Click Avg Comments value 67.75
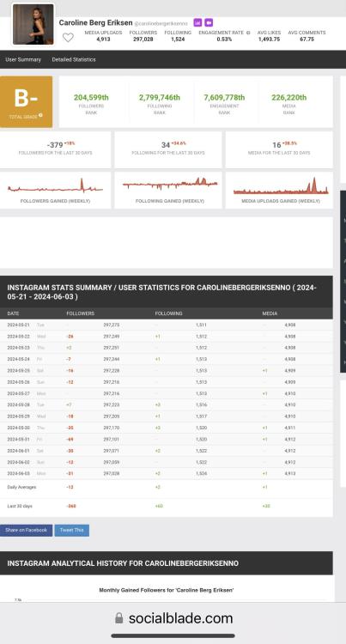Image resolution: width=346 pixels, height=644 pixels. 307,39
